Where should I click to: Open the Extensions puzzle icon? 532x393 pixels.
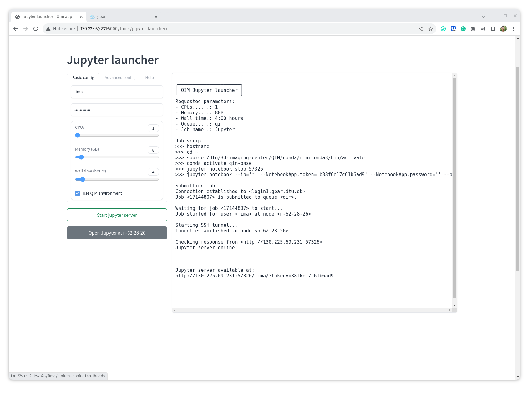473,29
